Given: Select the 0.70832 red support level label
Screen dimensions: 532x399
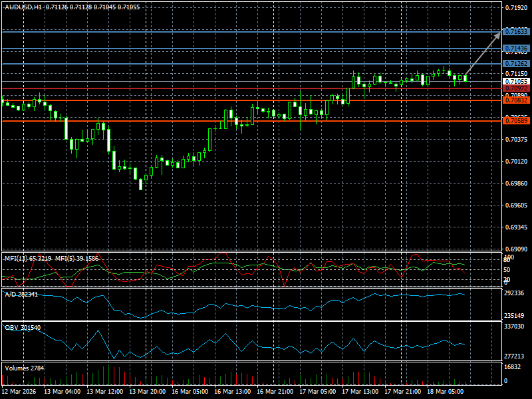Looking at the screenshot, I should click(516, 100).
